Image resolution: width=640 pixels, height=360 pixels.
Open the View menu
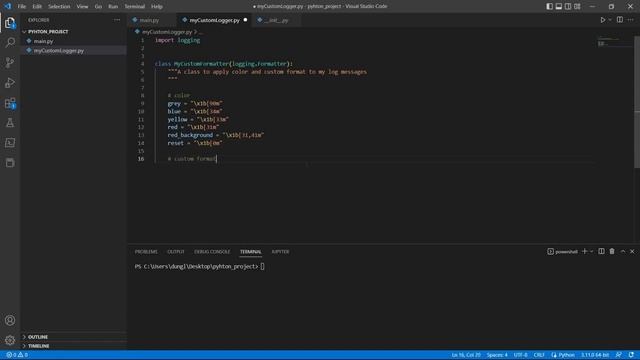click(x=82, y=7)
